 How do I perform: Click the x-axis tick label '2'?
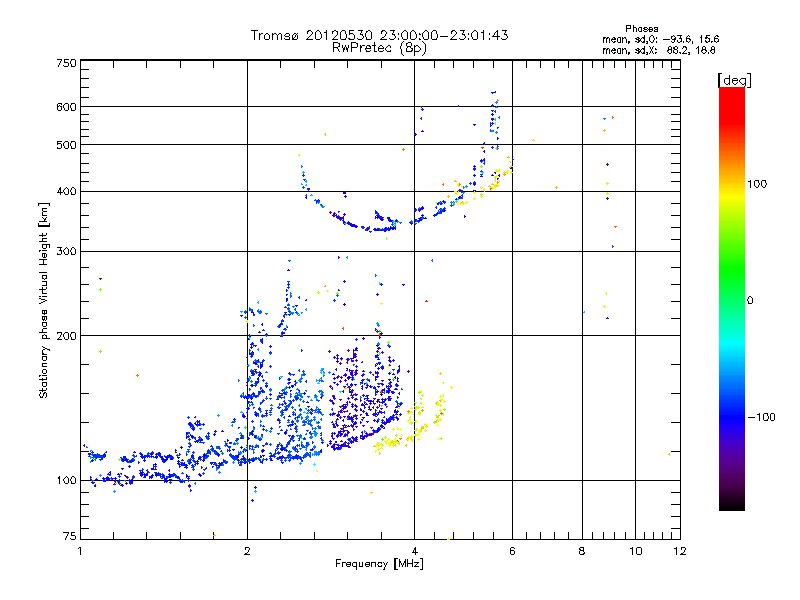click(247, 551)
